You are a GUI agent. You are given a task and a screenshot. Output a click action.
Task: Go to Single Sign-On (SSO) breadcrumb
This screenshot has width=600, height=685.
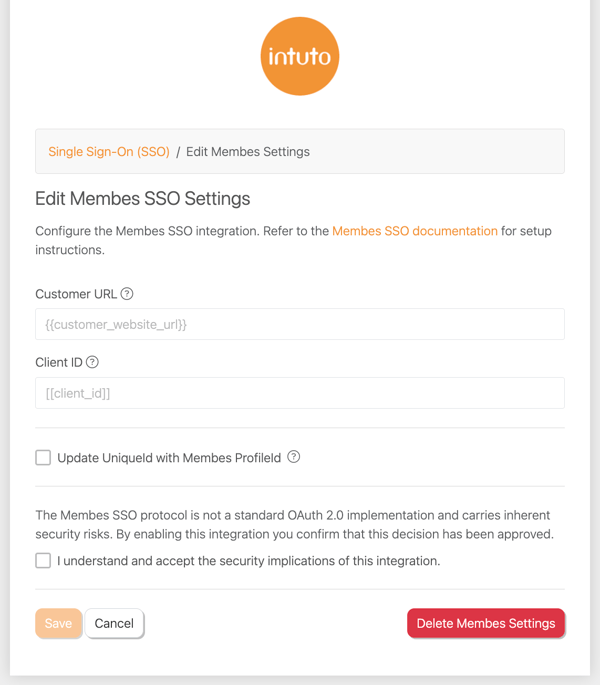coord(109,152)
